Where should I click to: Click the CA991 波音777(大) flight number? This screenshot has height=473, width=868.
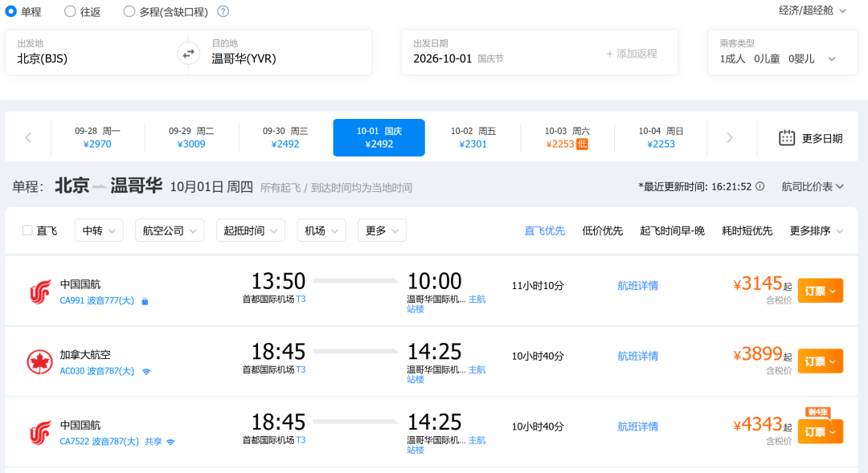[x=97, y=301]
